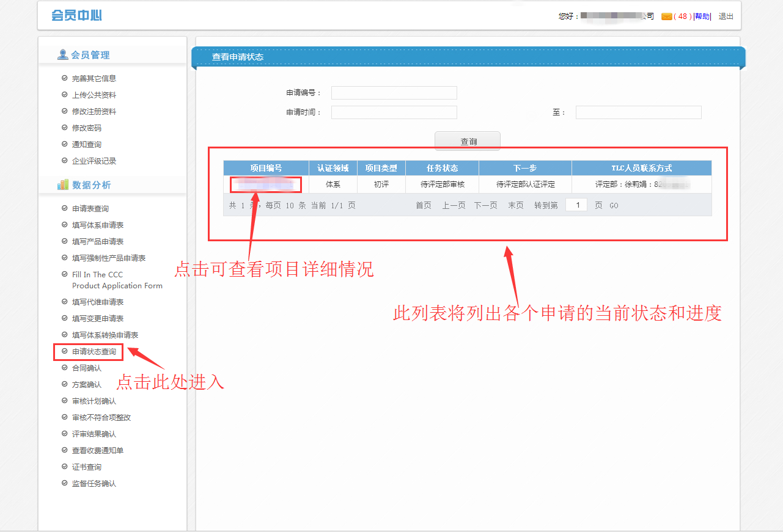Focus the 申请编号 input field
The height and width of the screenshot is (532, 783).
[394, 93]
